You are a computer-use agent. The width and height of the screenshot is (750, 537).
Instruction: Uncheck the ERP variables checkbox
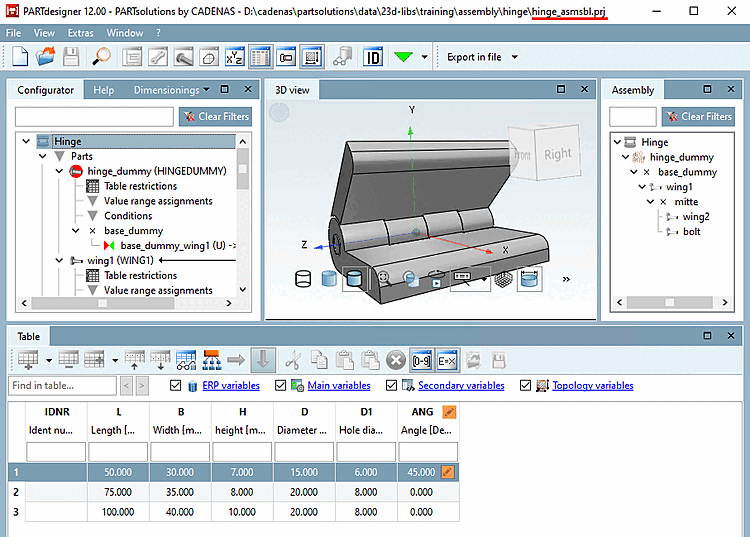176,386
